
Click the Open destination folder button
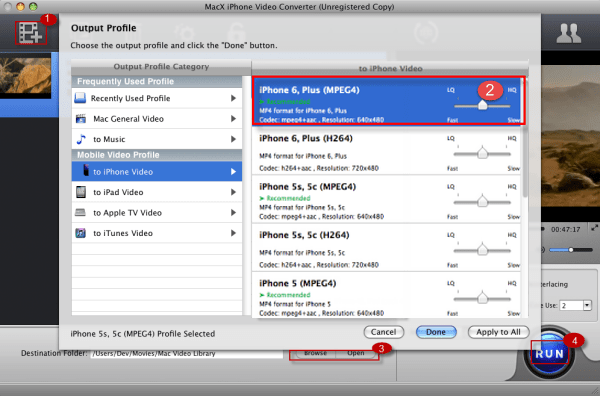pos(356,353)
